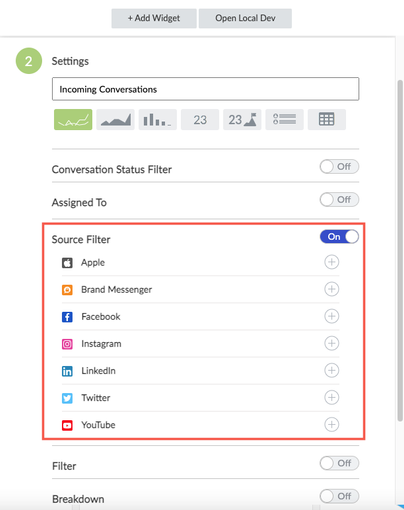
Task: Select the area chart visualization icon
Action: (115, 119)
